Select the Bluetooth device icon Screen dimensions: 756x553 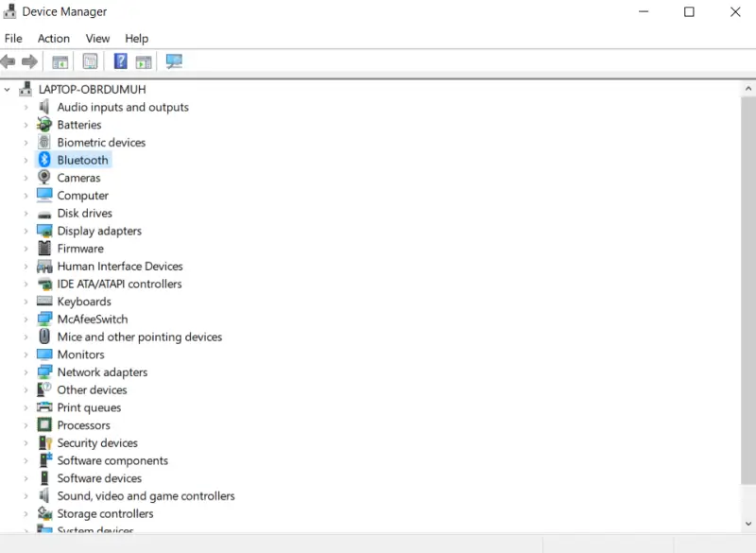click(x=43, y=160)
